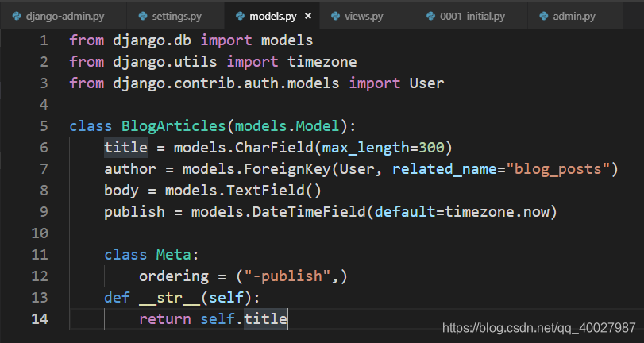644x343 pixels.
Task: Click 'max_length' parameter on line 6
Action: coord(365,148)
